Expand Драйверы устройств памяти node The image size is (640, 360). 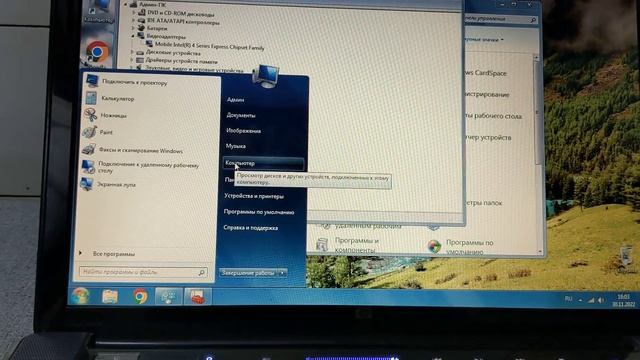[x=131, y=60]
